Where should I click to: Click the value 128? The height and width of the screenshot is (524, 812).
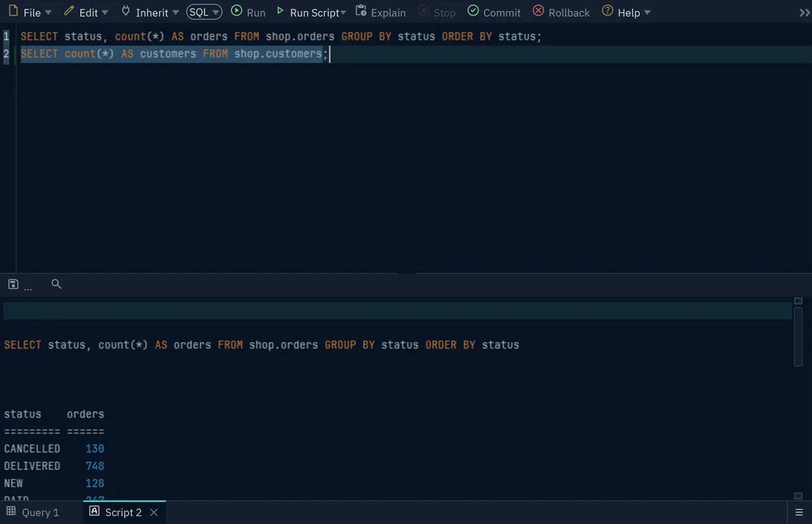pyautogui.click(x=95, y=484)
